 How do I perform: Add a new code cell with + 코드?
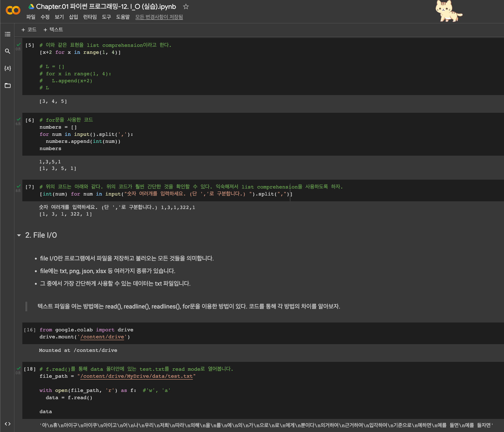point(29,30)
